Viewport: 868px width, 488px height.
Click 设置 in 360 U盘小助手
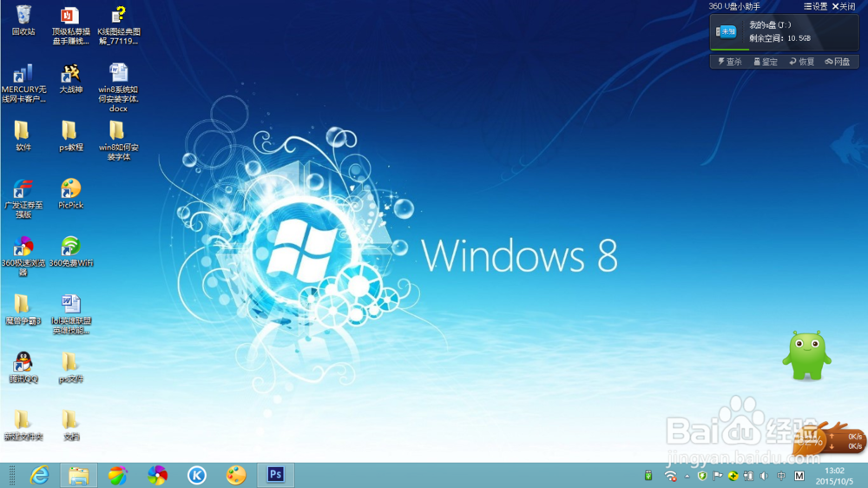(x=815, y=7)
